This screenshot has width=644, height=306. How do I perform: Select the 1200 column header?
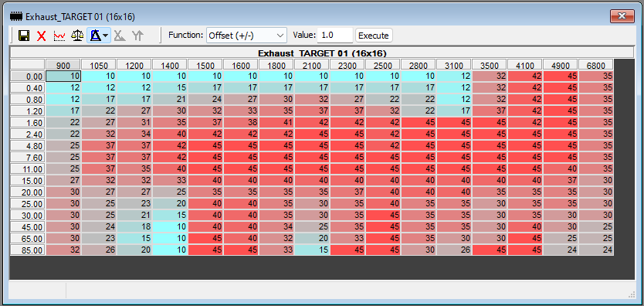[134, 65]
